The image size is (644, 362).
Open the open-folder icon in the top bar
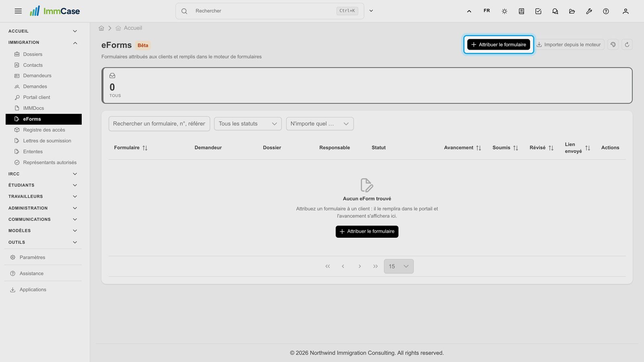tap(572, 11)
